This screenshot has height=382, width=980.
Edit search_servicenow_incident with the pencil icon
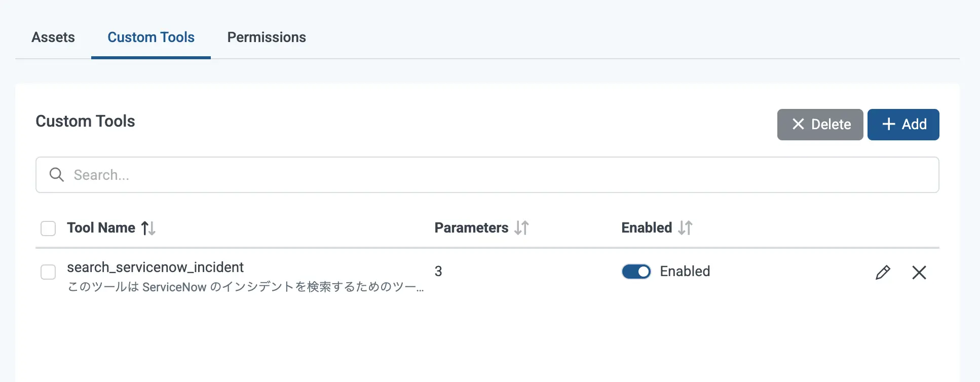tap(883, 273)
